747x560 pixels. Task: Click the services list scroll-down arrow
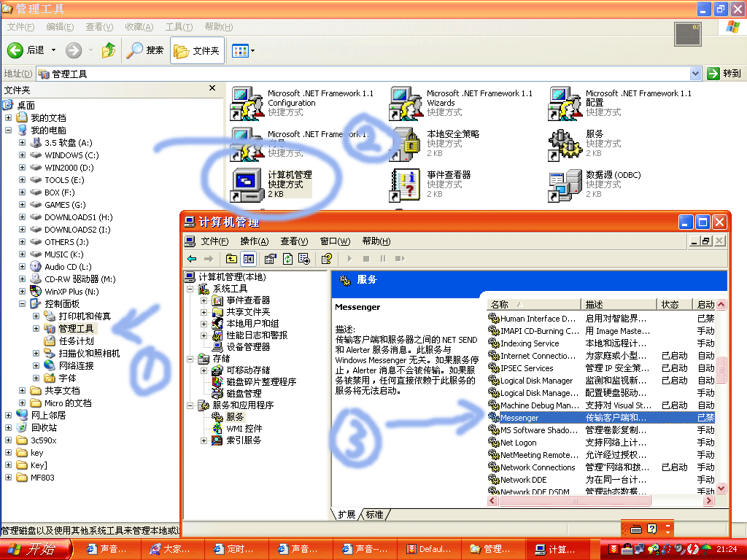[721, 488]
